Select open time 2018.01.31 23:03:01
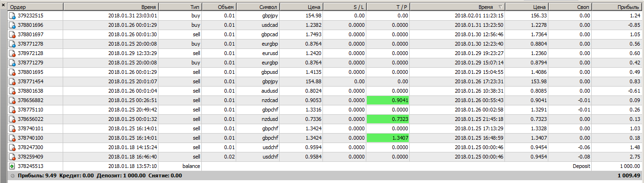The height and width of the screenshot is (183, 644). 132,16
